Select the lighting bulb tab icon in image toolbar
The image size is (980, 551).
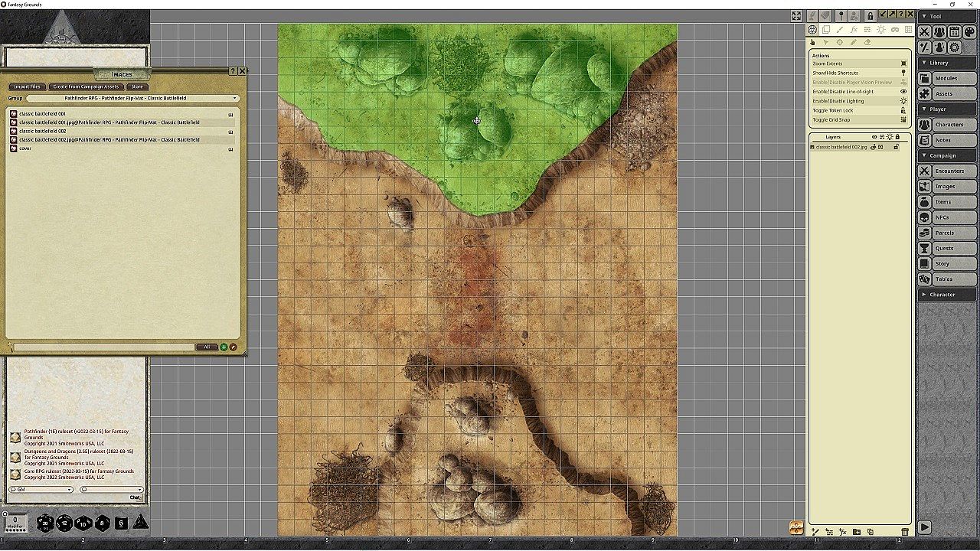coord(881,30)
